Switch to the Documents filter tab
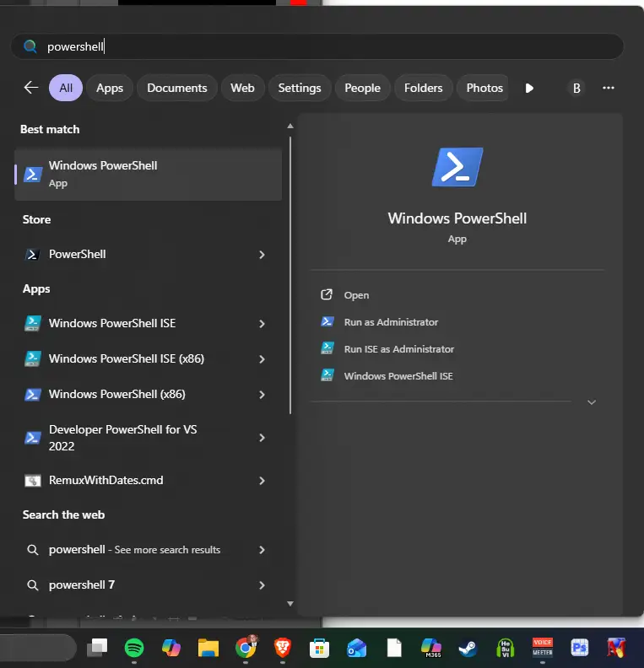Image resolution: width=644 pixels, height=668 pixels. (177, 88)
